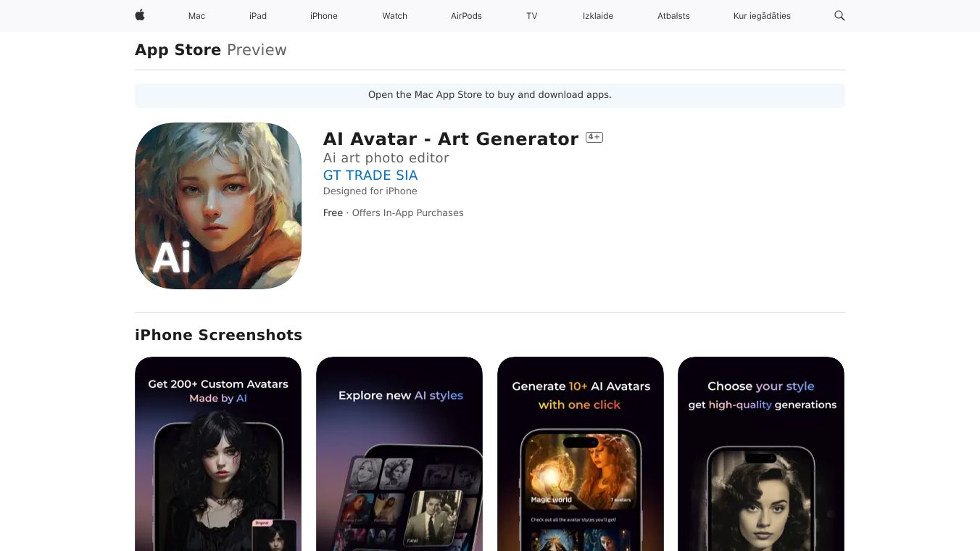The image size is (980, 551).
Task: Open the Choose your style screenshot
Action: 761,454
